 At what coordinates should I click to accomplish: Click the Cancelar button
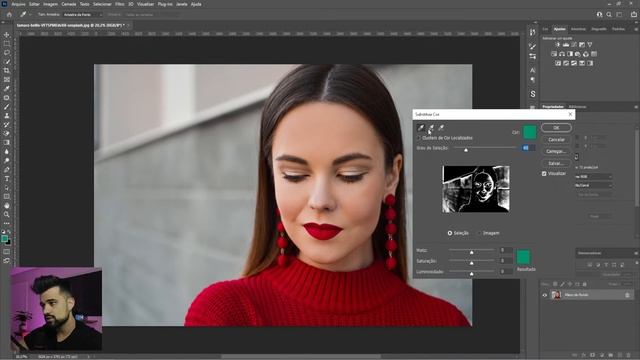(556, 140)
